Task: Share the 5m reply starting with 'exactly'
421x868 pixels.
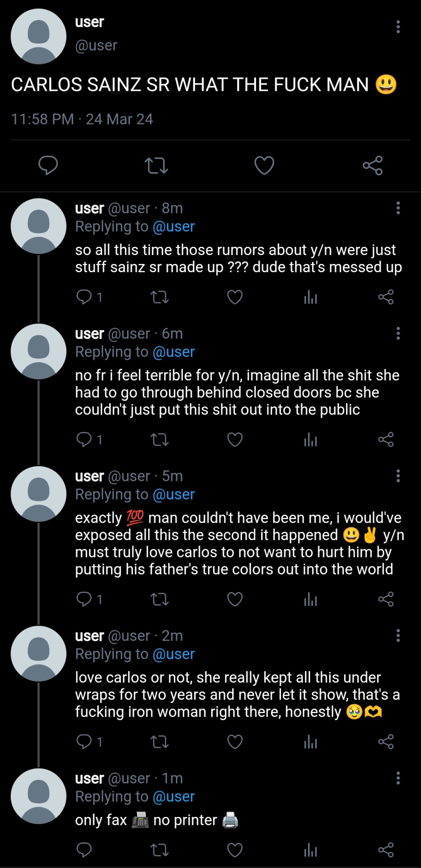Action: point(386,599)
